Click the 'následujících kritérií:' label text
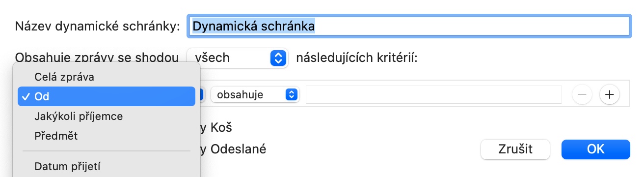This screenshot has width=644, height=177. tap(357, 58)
